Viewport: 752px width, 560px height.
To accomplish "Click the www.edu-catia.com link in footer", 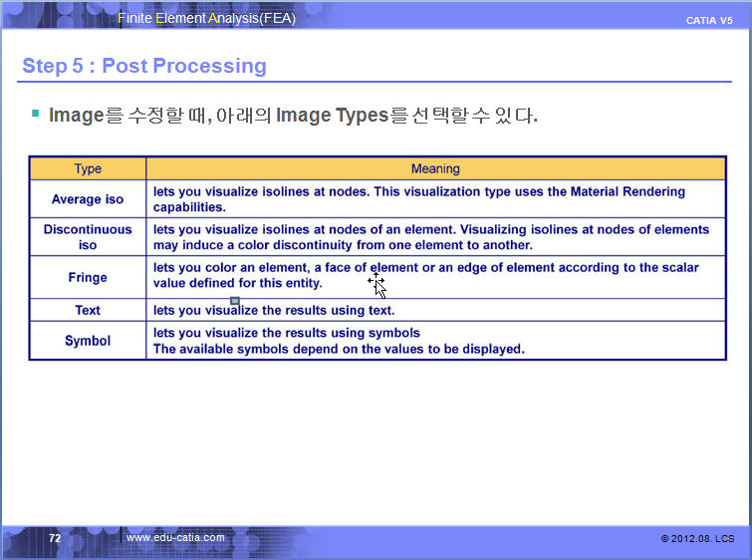I will [175, 538].
